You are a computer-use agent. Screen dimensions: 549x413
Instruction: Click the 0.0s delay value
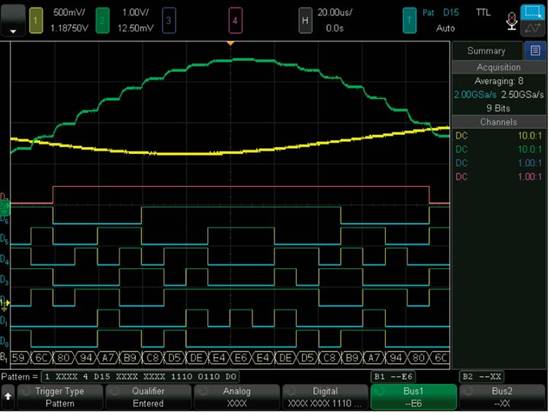click(335, 28)
